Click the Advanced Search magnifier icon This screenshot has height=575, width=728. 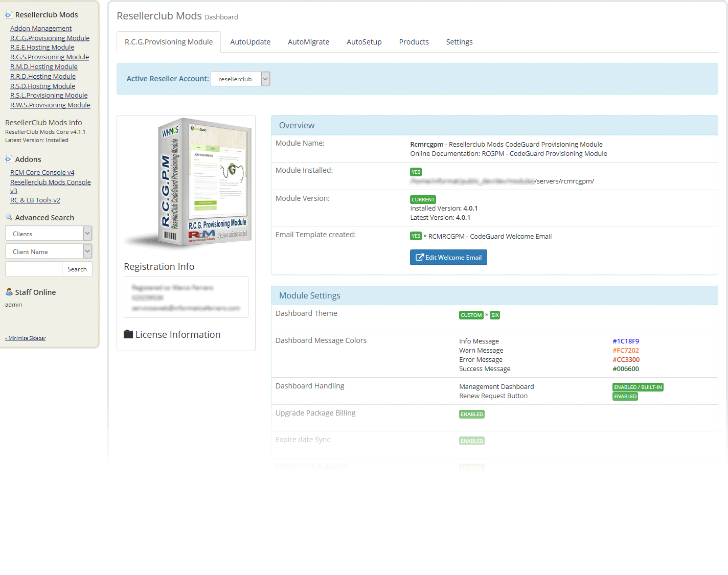click(x=9, y=217)
